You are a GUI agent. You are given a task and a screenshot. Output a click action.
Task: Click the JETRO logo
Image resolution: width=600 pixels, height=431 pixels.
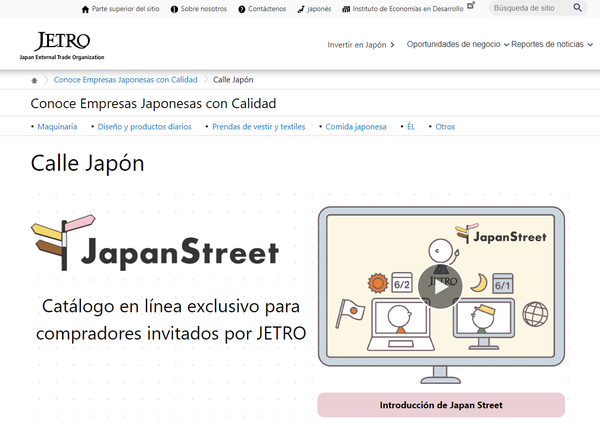pos(62,46)
